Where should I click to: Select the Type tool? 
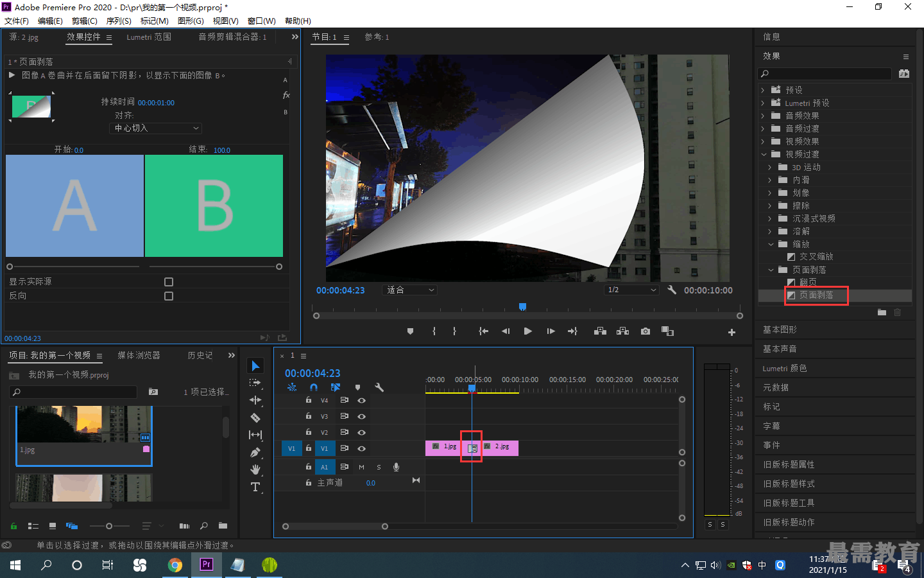click(255, 487)
